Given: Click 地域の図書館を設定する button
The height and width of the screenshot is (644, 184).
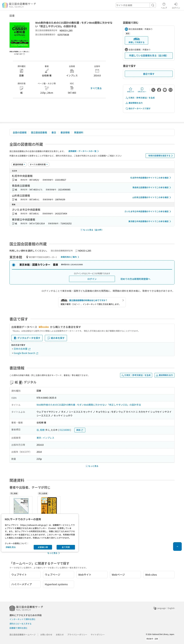Looking at the screenshot, I should [160, 156].
